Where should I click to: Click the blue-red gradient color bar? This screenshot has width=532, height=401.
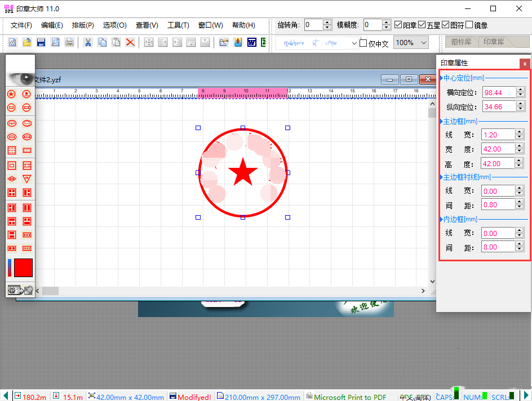click(x=10, y=268)
